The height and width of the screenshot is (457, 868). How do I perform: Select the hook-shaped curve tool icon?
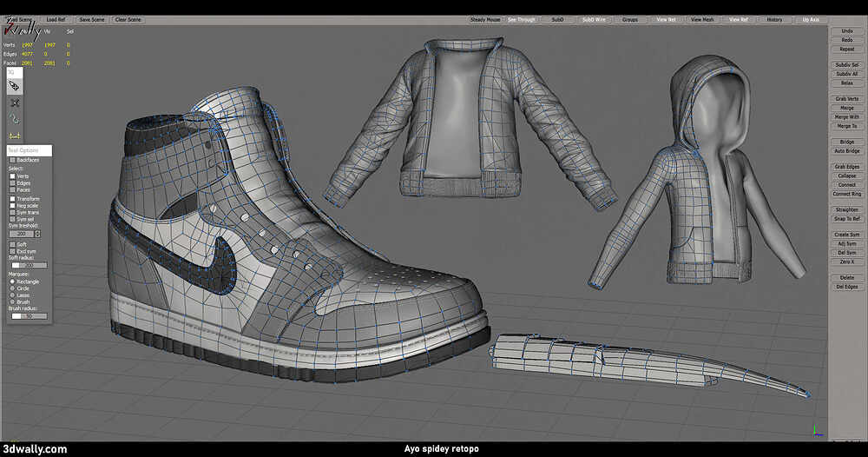pyautogui.click(x=15, y=119)
